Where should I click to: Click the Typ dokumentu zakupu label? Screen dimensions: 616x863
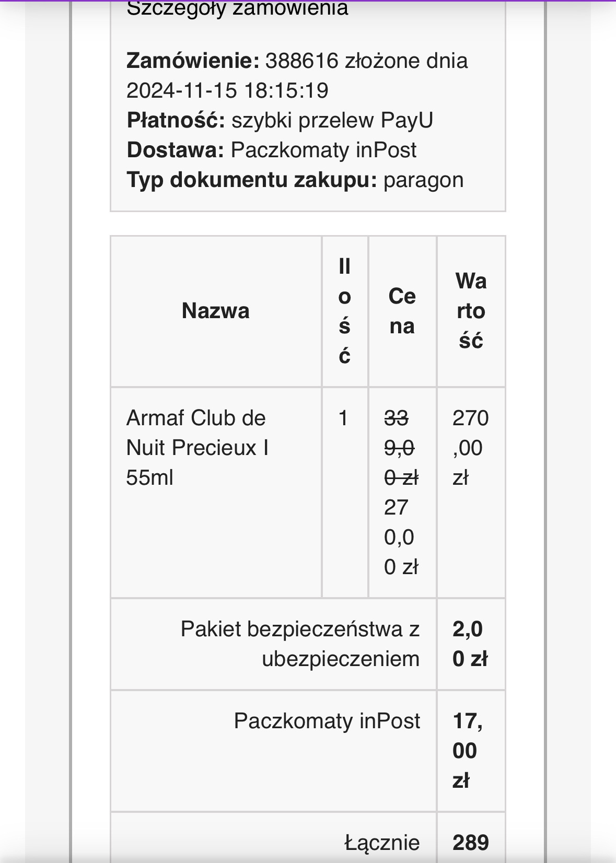coord(251,180)
